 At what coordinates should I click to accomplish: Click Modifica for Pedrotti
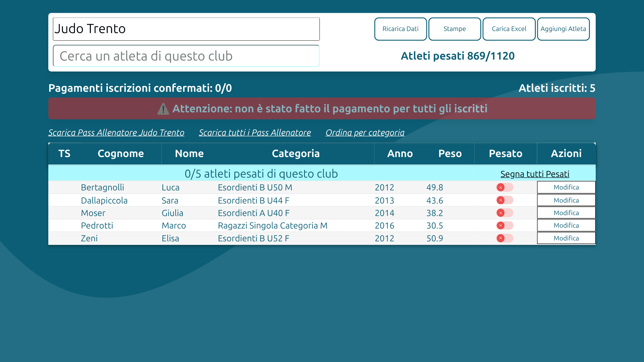pyautogui.click(x=566, y=226)
